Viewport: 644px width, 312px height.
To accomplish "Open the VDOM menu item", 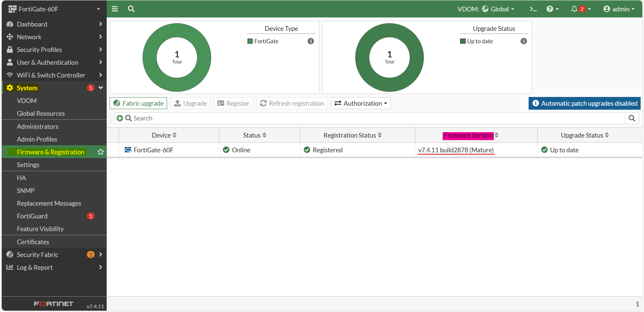I will pos(54,101).
